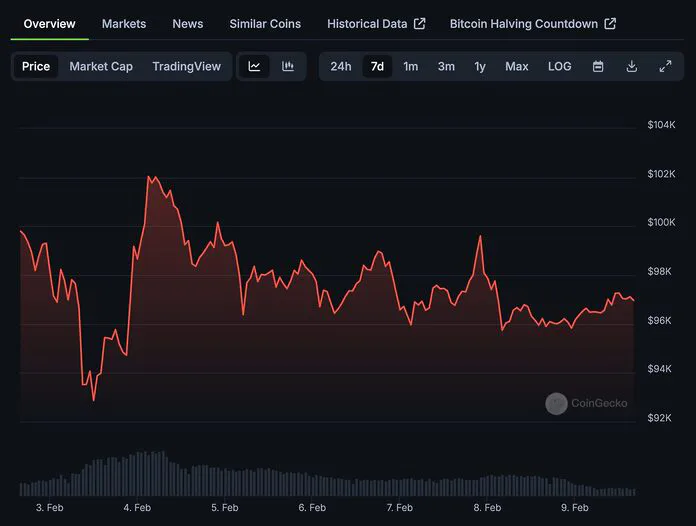Click the 7. Feb date label
Screen dimensions: 696x526
pyautogui.click(x=399, y=507)
